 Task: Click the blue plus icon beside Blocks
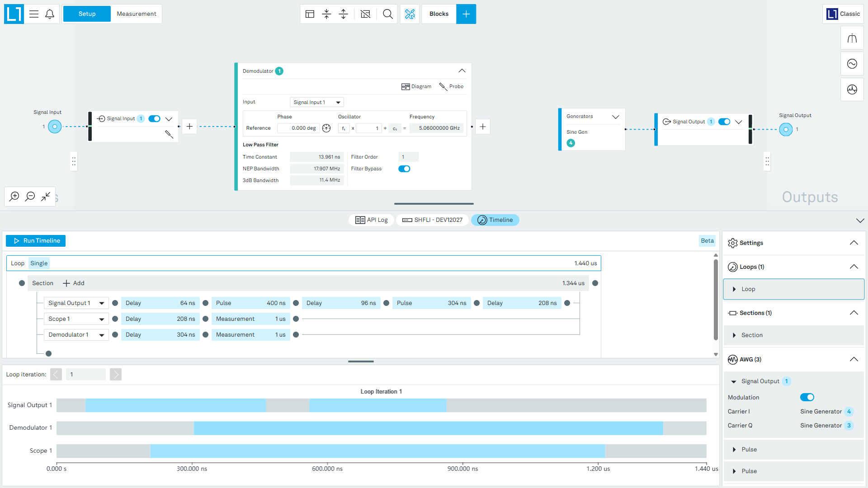pos(466,14)
